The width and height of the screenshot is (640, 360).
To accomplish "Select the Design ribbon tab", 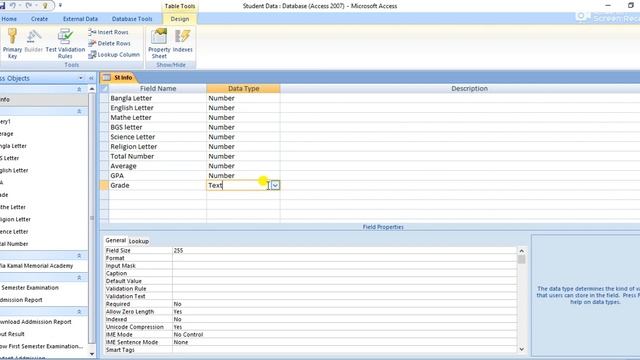I will 180,19.
